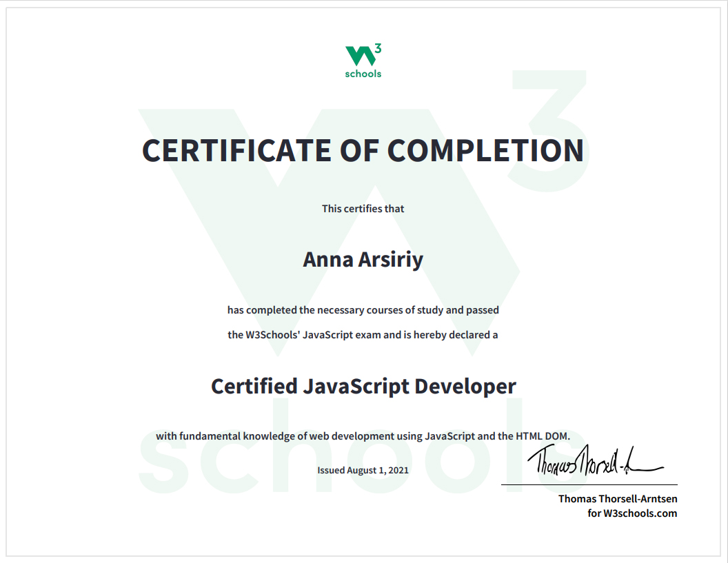
Task: Click the word 'CERTIFICATE' in the heading
Action: tap(236, 150)
